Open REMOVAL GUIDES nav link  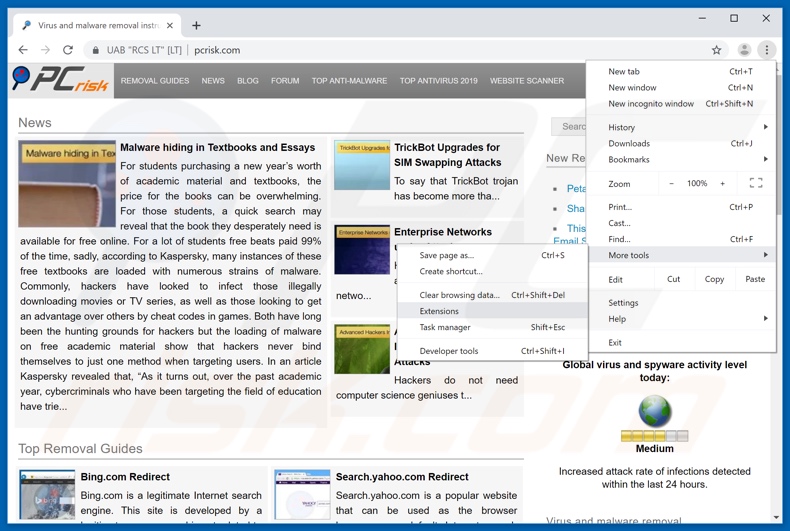(x=155, y=81)
